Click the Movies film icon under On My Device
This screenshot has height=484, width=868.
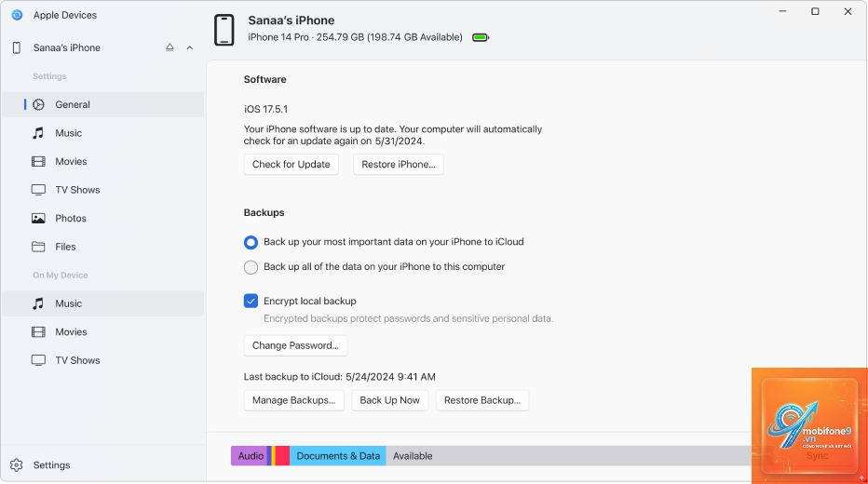point(38,332)
